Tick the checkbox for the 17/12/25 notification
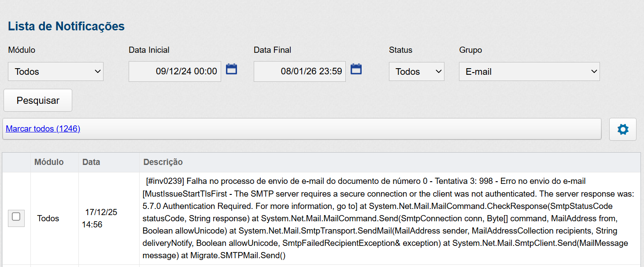The width and height of the screenshot is (644, 267). pyautogui.click(x=16, y=217)
